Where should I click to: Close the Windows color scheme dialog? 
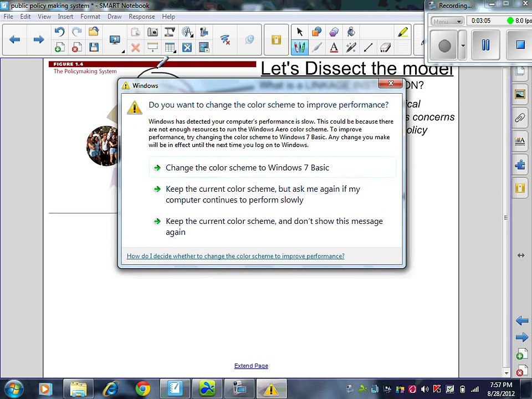[x=390, y=83]
